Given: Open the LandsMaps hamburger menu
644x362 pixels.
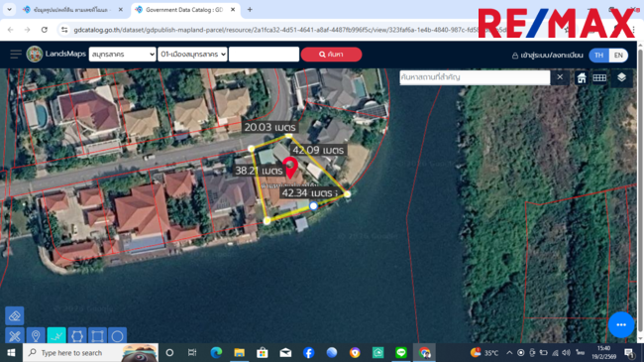Looking at the screenshot, I should (16, 54).
